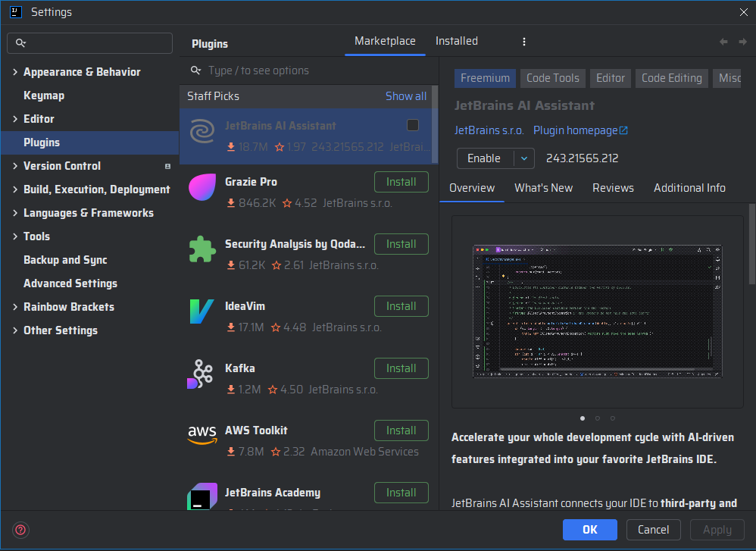This screenshot has width=756, height=551.
Task: Click the Kafka plugin icon
Action: 201,374
